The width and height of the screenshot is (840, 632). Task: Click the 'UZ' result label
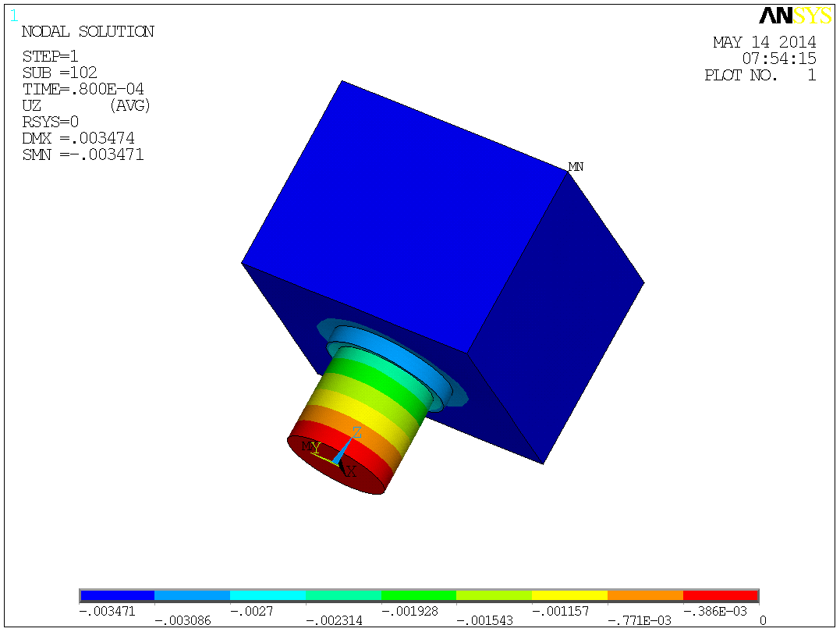tap(32, 105)
